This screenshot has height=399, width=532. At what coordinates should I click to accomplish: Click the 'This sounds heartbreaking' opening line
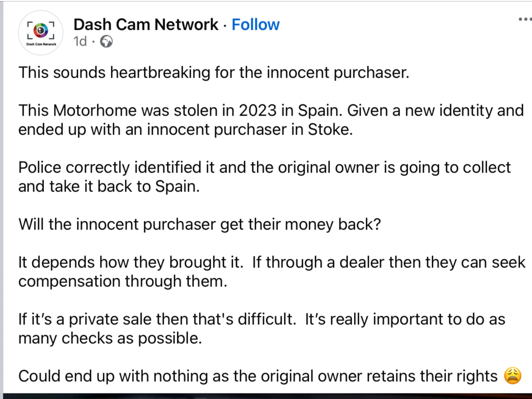pos(214,72)
